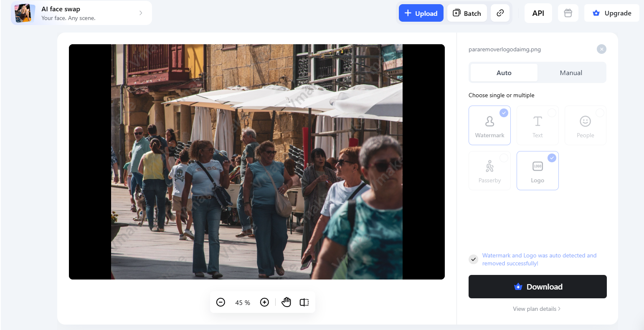Switch to the Manual tab
Screen dimensions: 644x330
(571, 73)
